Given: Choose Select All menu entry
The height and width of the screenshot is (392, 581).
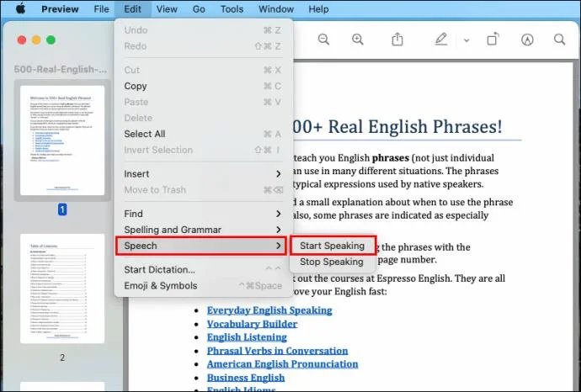Looking at the screenshot, I should 202,134.
